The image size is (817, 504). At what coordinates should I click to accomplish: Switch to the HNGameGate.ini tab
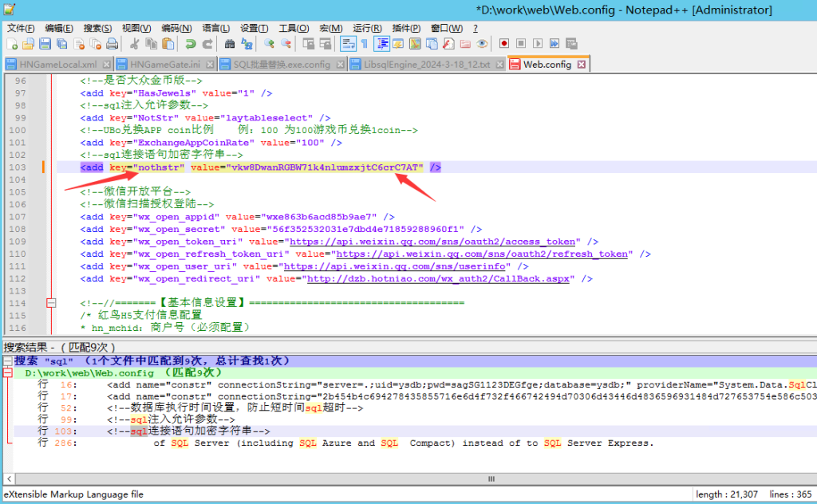click(x=164, y=65)
